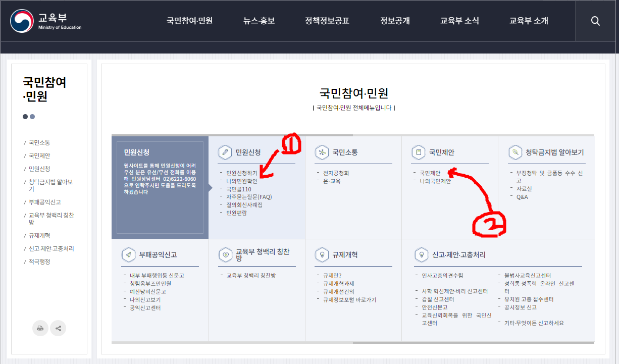Click the heart icon beside 교육부 청백리 칭찬방
The height and width of the screenshot is (364, 619).
225,254
